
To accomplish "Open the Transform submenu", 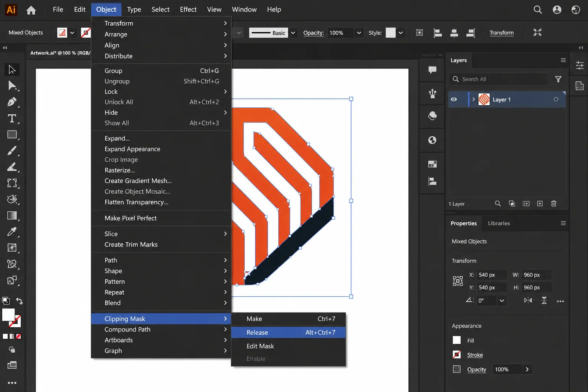I will 161,23.
